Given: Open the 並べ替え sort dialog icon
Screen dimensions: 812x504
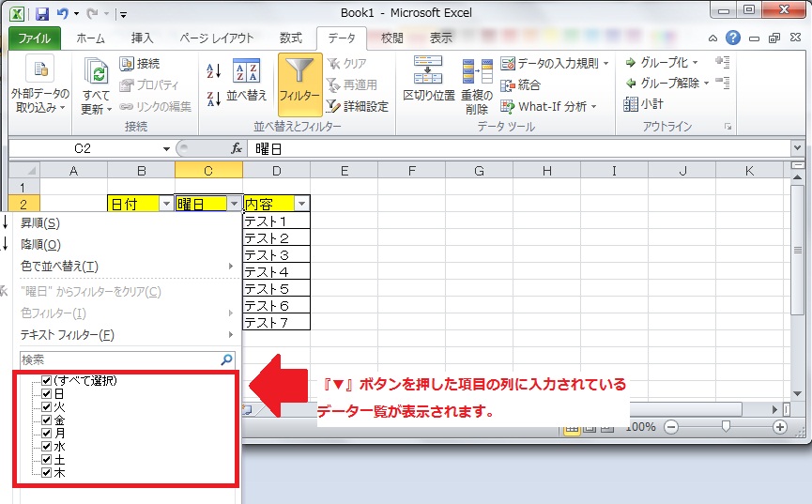Looking at the screenshot, I should click(x=247, y=70).
